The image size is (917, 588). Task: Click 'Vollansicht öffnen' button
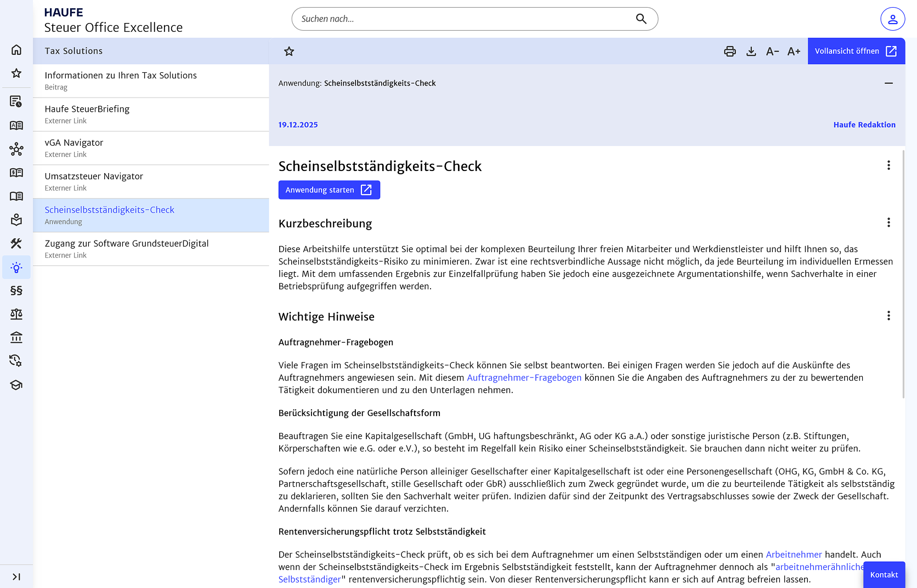(856, 52)
